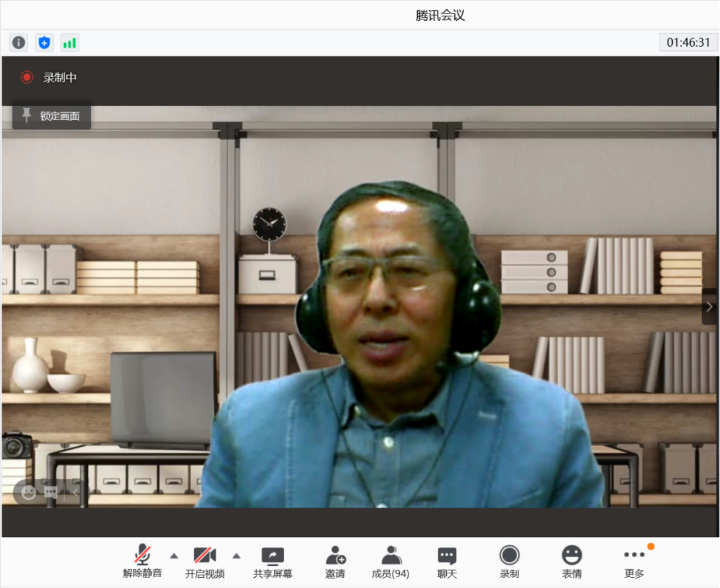
Task: Toggle recording with the 录制 button
Action: point(509,562)
